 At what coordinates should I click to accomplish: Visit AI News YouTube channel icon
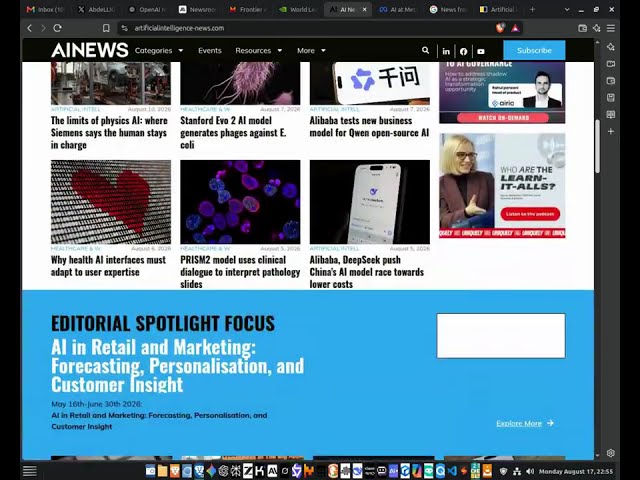(x=481, y=51)
